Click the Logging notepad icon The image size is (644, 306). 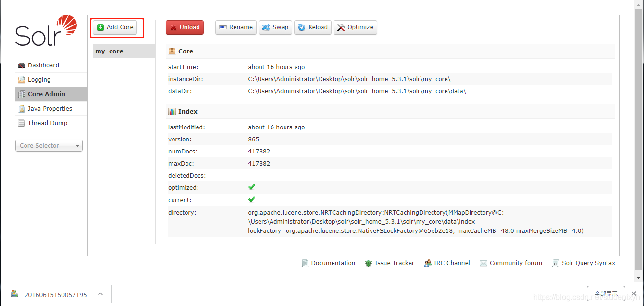[x=21, y=80]
